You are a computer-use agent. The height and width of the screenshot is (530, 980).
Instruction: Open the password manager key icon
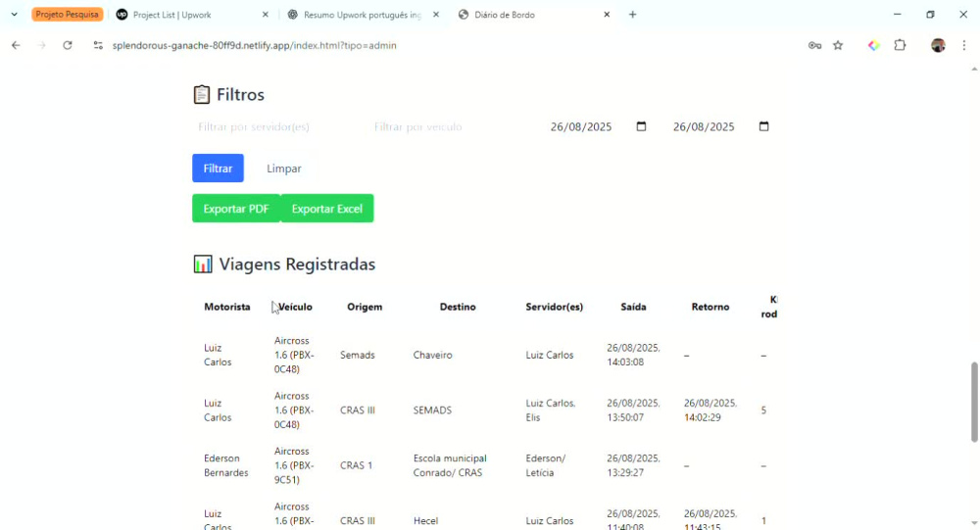[814, 45]
